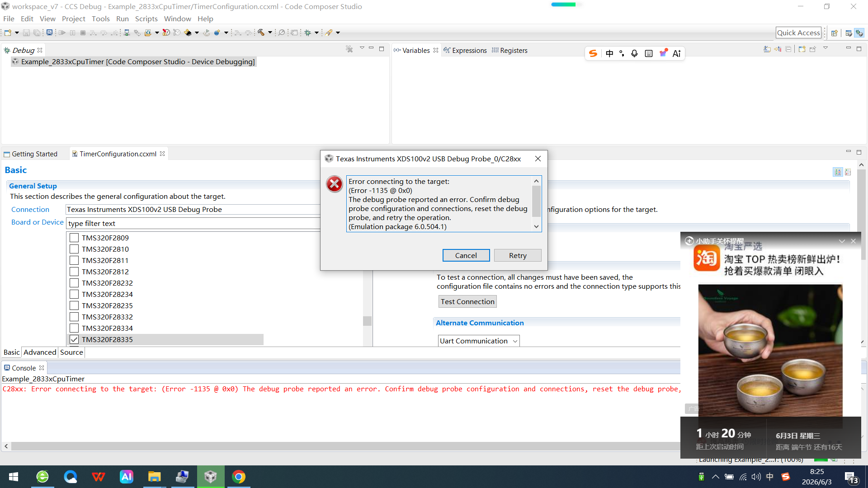The image size is (868, 488).
Task: Check the TMS320F2809 device checkbox
Action: (74, 238)
